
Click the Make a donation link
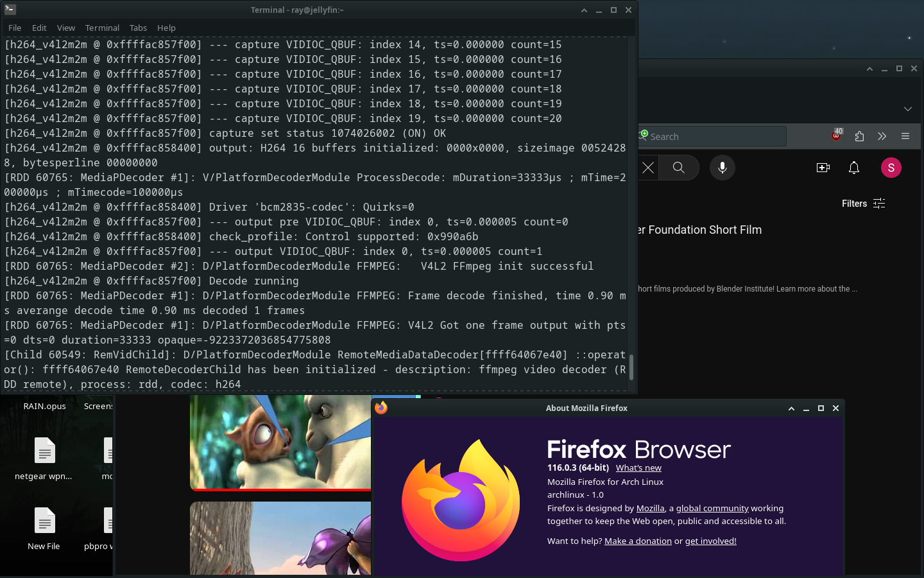[x=638, y=541]
